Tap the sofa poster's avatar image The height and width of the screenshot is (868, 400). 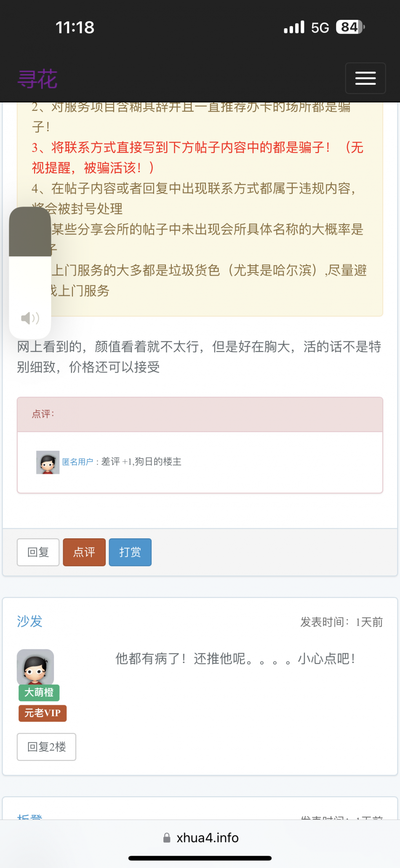pyautogui.click(x=35, y=667)
